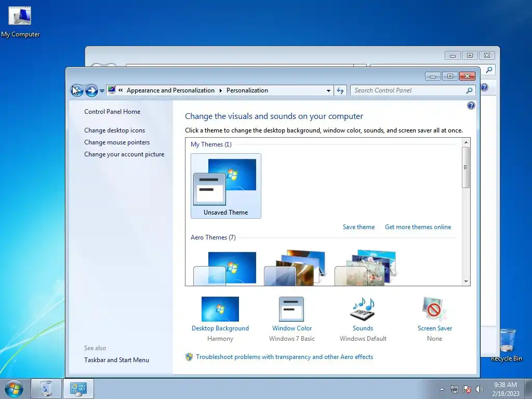The height and width of the screenshot is (399, 532).
Task: Click the Windows Default sounds text
Action: click(x=363, y=339)
